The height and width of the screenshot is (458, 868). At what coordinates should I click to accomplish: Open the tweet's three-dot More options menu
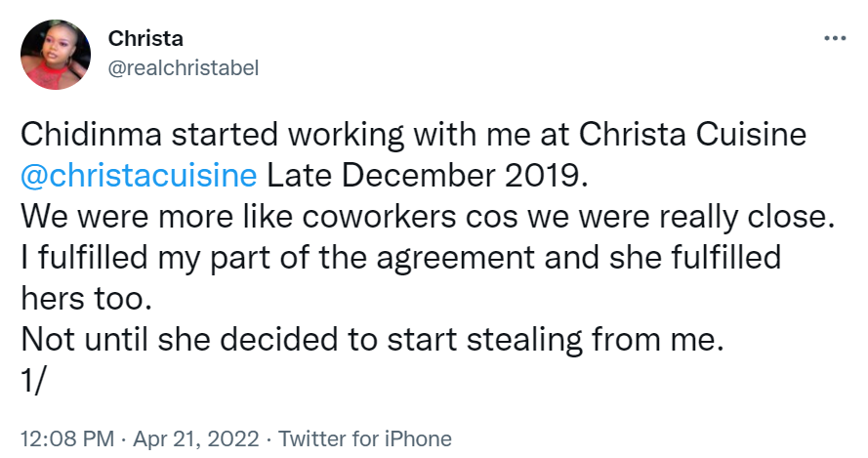tap(835, 39)
